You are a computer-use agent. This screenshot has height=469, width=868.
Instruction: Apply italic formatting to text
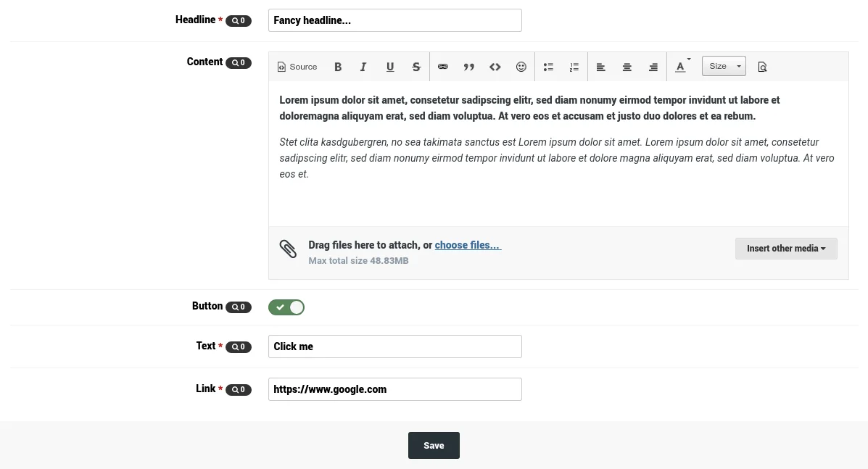click(363, 67)
